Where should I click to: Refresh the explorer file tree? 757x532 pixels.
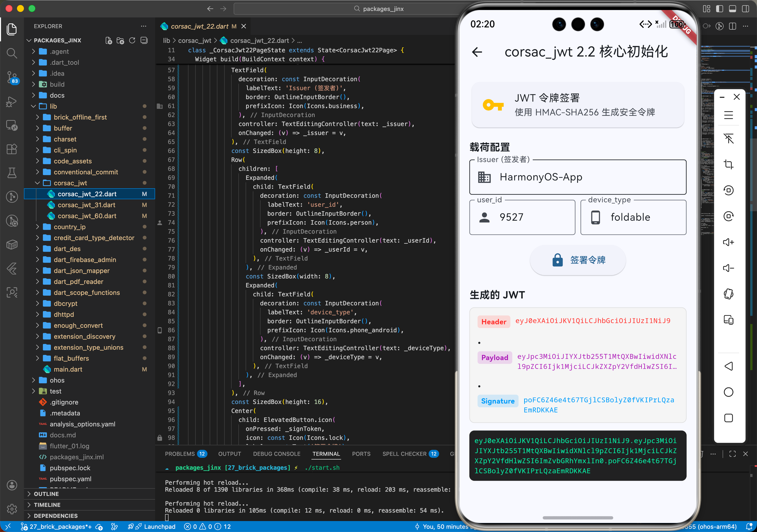pos(132,40)
